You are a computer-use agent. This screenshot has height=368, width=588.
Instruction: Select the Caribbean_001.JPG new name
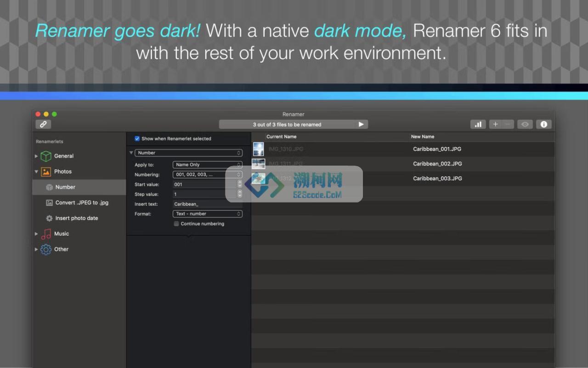[437, 149]
